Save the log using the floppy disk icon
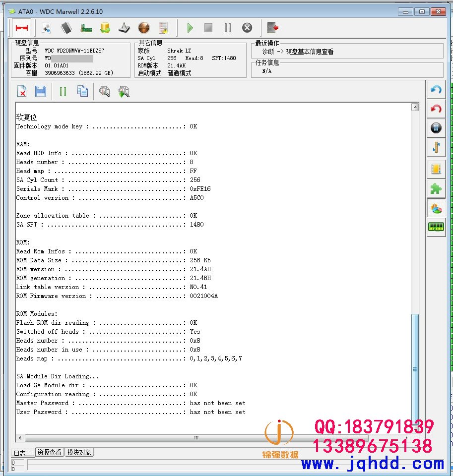 (41, 91)
